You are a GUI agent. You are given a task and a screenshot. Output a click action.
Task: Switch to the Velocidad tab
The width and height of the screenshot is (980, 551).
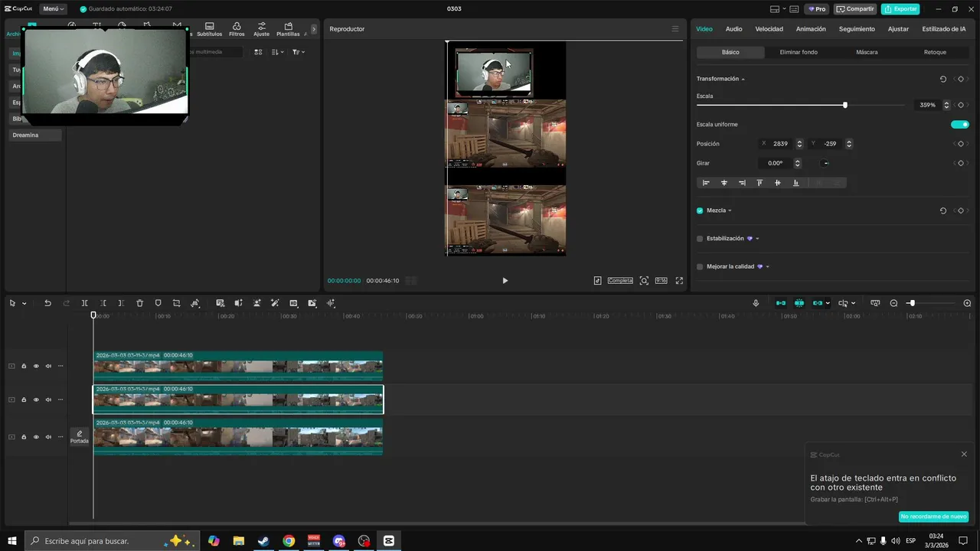[x=769, y=29]
